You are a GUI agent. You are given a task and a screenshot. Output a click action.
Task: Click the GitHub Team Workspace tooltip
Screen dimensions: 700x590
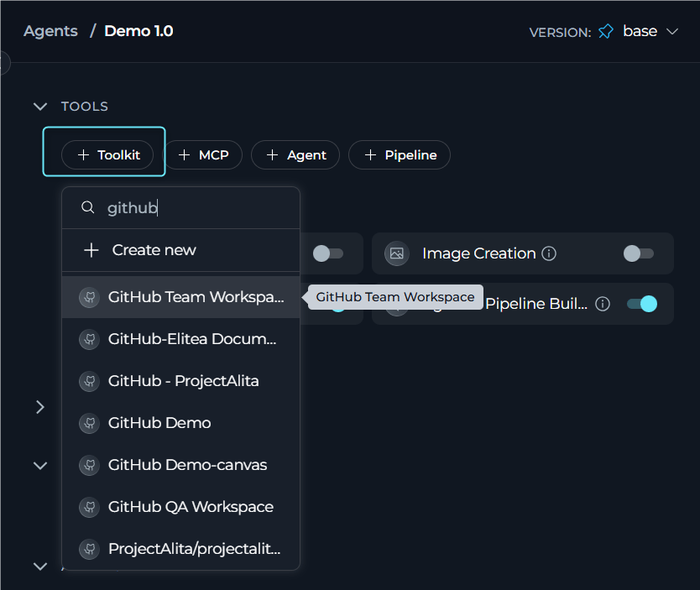pyautogui.click(x=395, y=297)
